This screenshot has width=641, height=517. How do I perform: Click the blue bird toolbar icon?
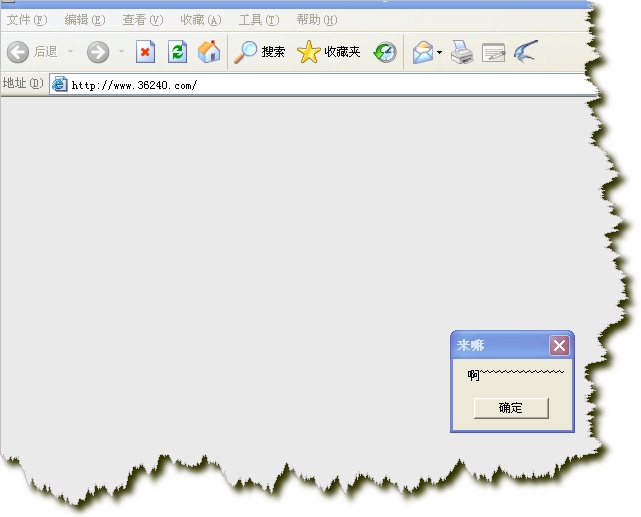click(526, 51)
